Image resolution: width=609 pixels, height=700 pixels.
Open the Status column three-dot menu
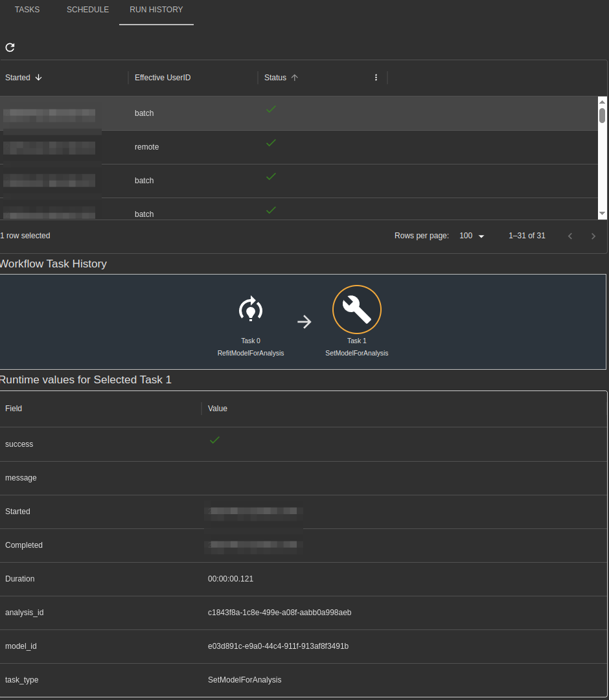376,78
